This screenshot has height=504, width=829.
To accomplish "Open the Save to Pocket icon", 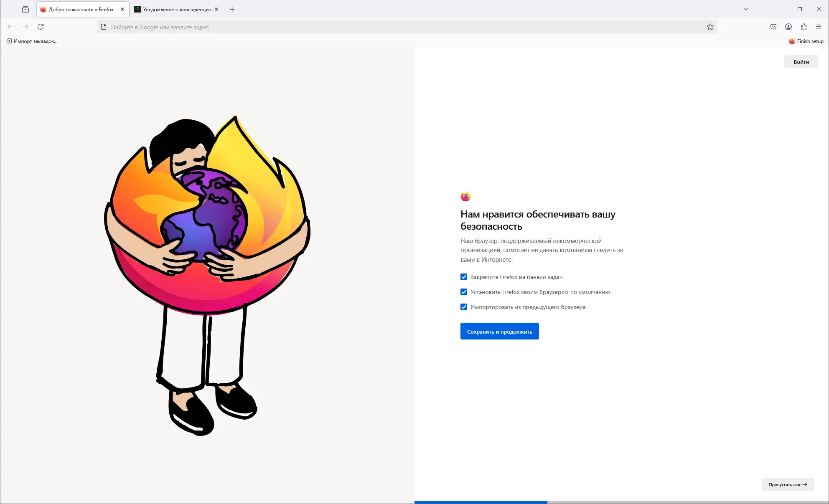I will [773, 27].
